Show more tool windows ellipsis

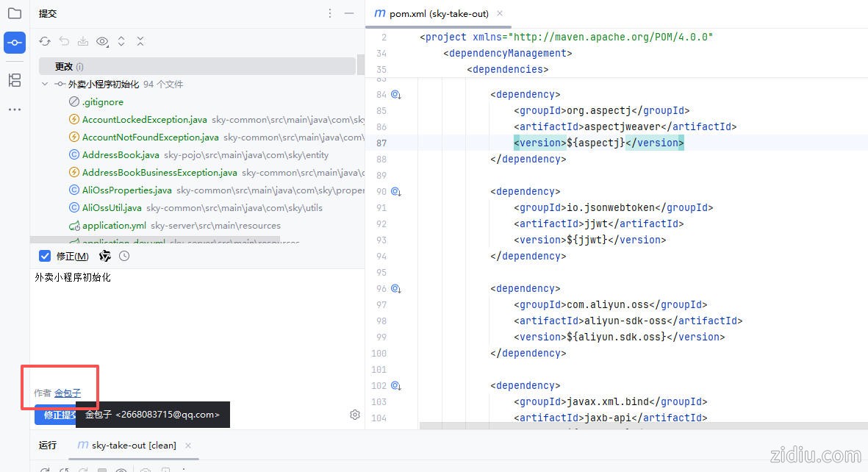(x=15, y=110)
